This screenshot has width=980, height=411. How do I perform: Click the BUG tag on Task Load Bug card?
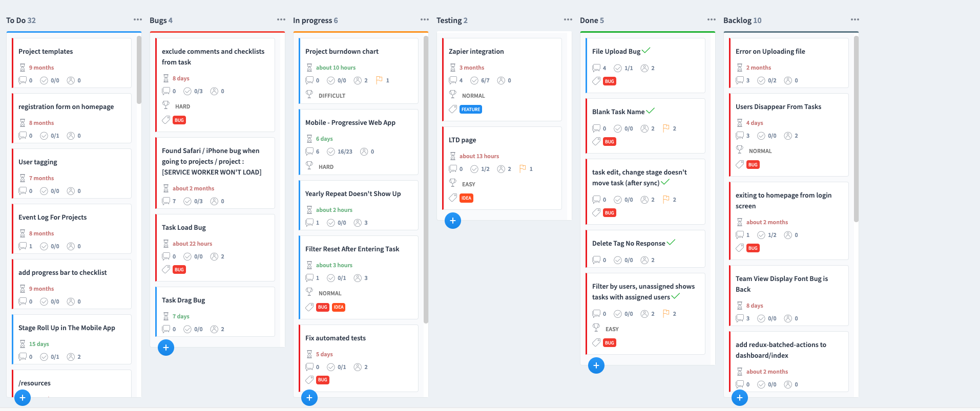coord(179,270)
